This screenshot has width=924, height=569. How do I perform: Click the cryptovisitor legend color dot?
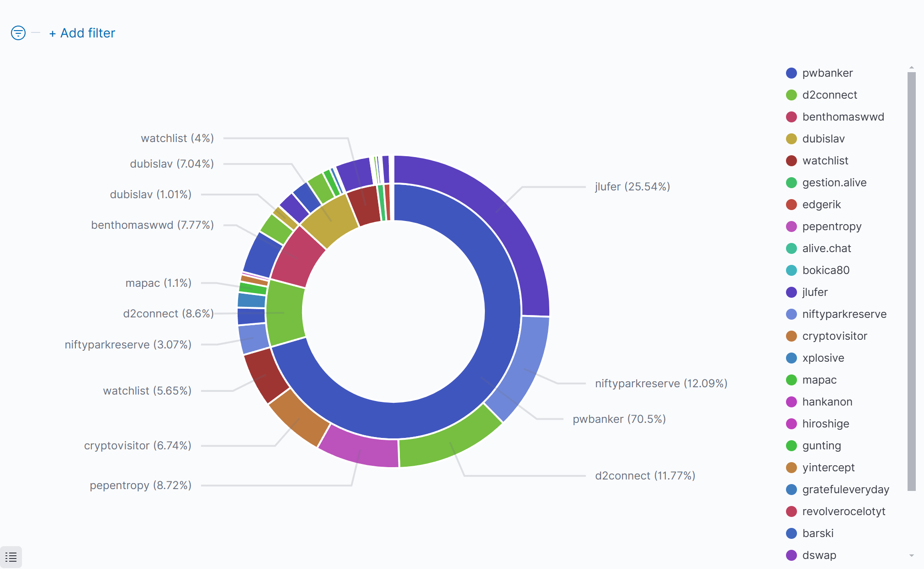791,336
